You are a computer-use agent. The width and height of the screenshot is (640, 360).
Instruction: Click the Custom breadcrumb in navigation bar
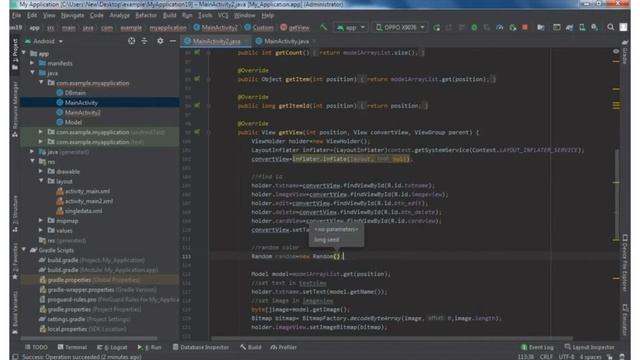click(x=259, y=28)
